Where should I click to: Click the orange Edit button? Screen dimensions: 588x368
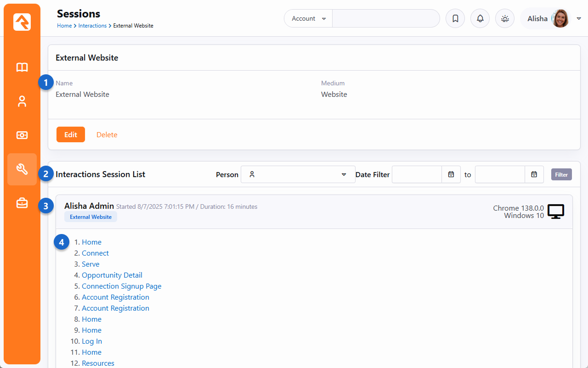(x=71, y=134)
